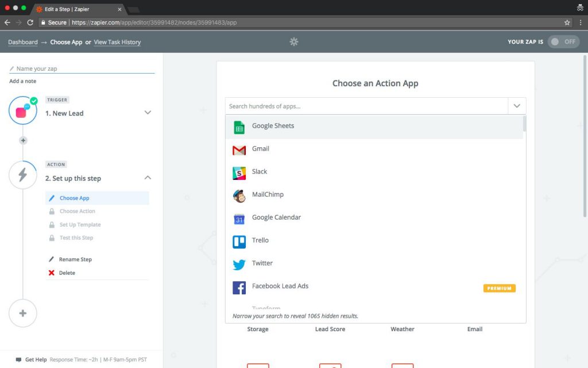Image resolution: width=588 pixels, height=368 pixels.
Task: Click Rename Step
Action: coord(75,259)
